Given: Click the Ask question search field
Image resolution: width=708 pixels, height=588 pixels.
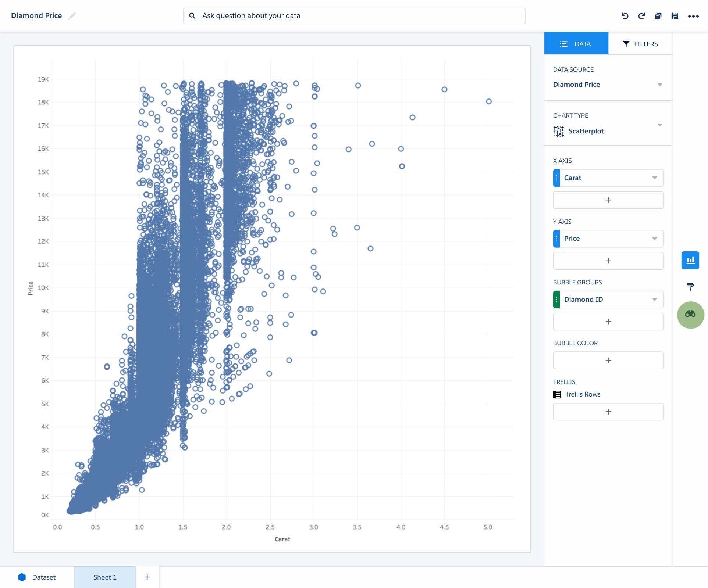Looking at the screenshot, I should (x=354, y=16).
